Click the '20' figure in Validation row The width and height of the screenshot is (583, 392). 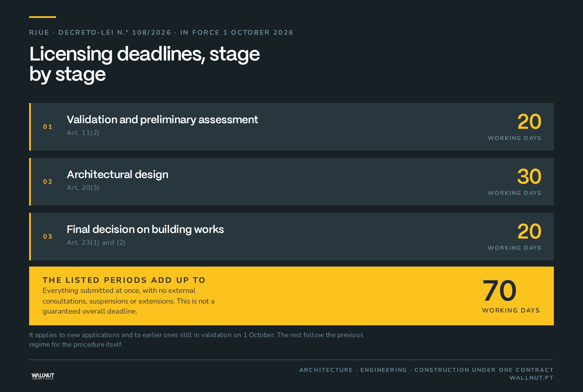[x=529, y=122]
